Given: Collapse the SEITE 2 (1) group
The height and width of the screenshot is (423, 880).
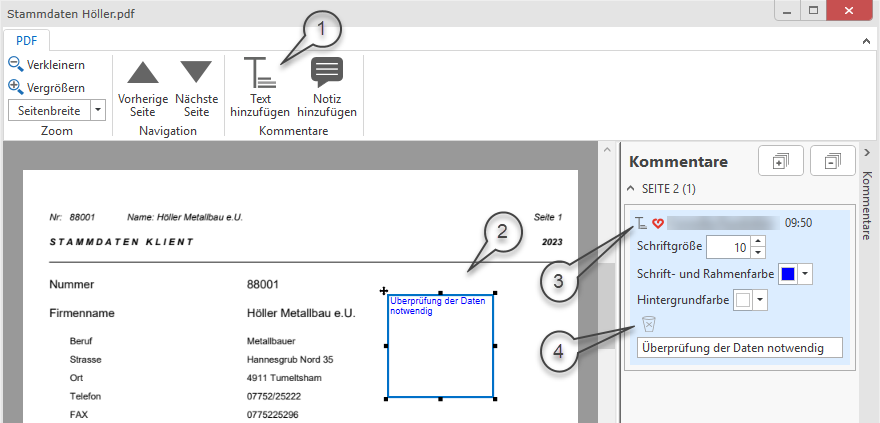Looking at the screenshot, I should [631, 188].
